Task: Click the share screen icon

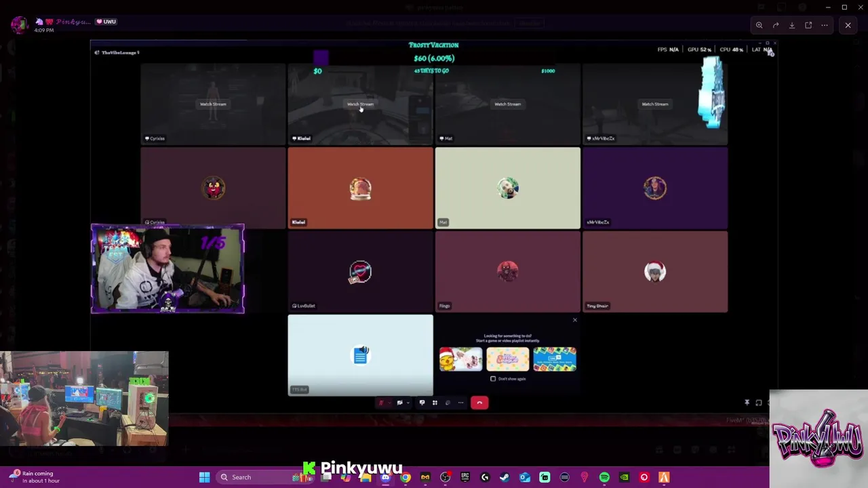Action: coord(422,403)
